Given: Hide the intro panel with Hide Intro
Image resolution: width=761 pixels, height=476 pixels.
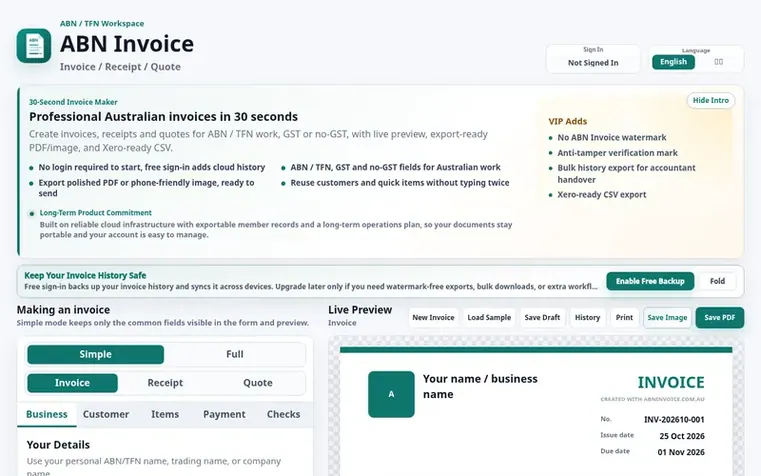Looking at the screenshot, I should (x=711, y=100).
